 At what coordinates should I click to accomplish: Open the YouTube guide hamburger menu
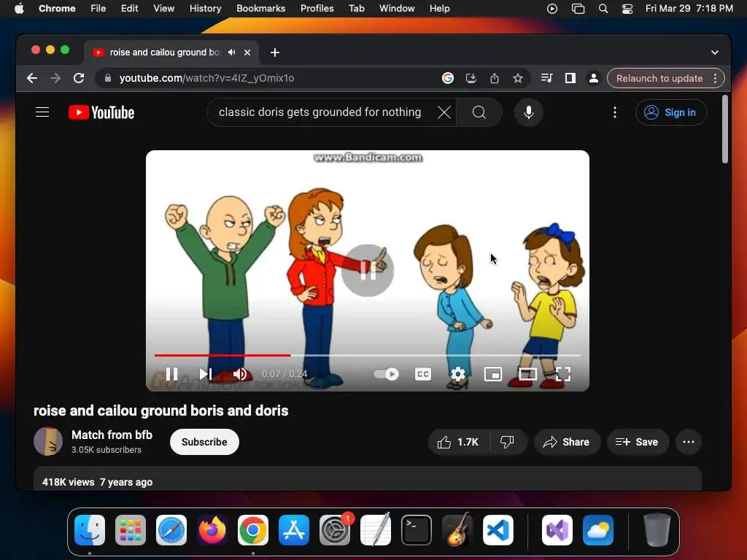pos(42,112)
